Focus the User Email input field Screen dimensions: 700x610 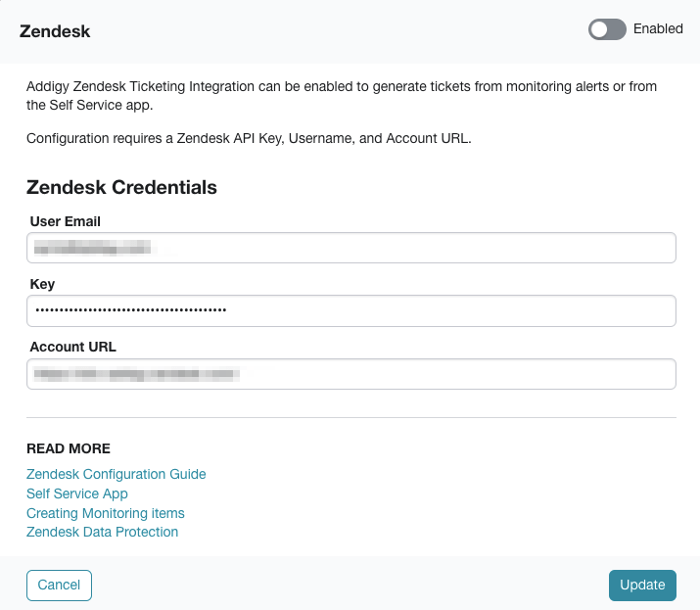point(351,248)
